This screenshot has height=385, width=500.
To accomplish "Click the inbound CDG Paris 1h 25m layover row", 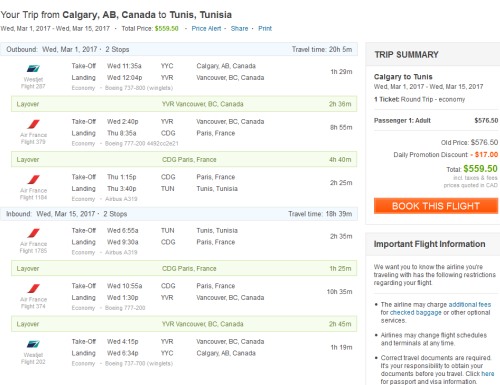I will pos(184,268).
